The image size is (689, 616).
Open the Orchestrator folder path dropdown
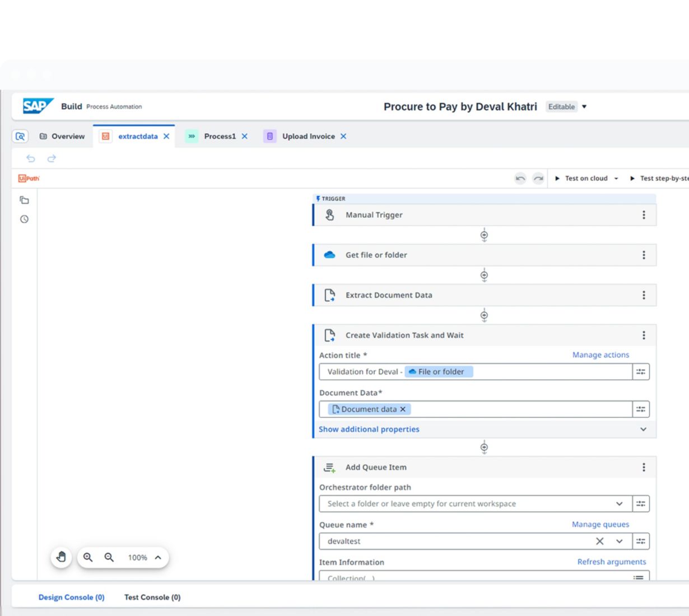pos(619,503)
